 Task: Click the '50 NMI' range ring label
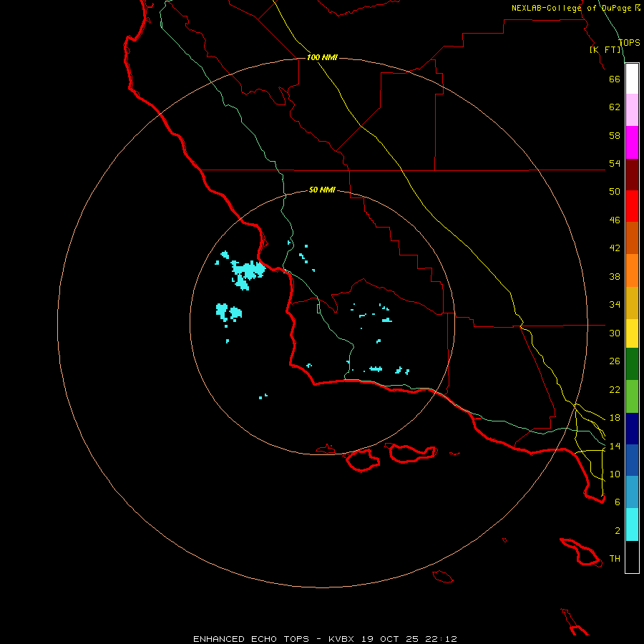point(322,190)
